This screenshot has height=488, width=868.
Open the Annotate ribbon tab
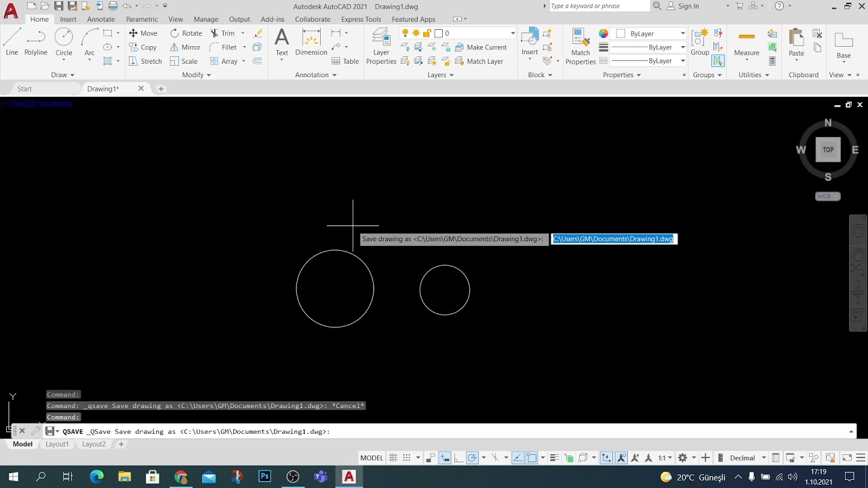point(100,19)
